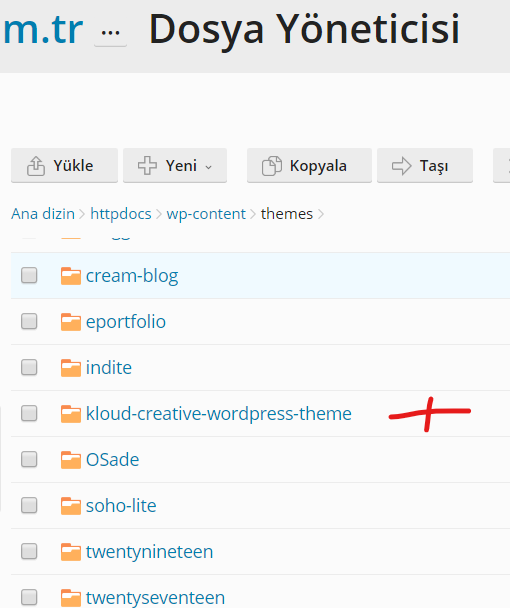Image resolution: width=510 pixels, height=608 pixels.
Task: Check the box beside twentynineteen
Action: [x=29, y=551]
